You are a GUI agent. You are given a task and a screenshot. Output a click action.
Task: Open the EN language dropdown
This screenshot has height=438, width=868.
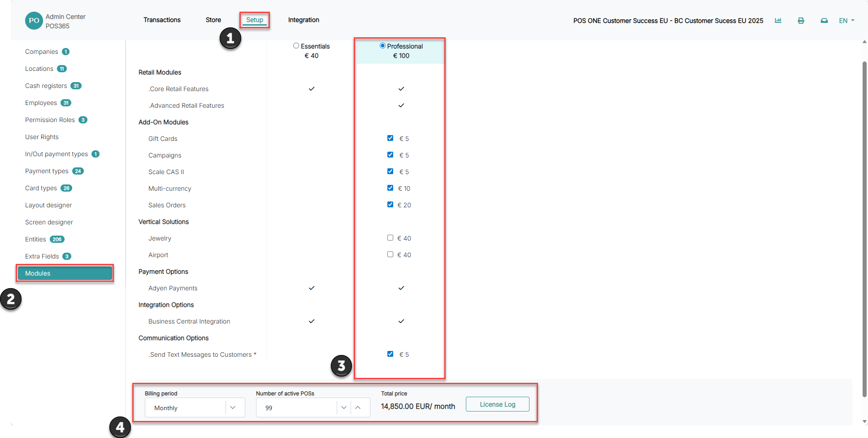pos(846,21)
